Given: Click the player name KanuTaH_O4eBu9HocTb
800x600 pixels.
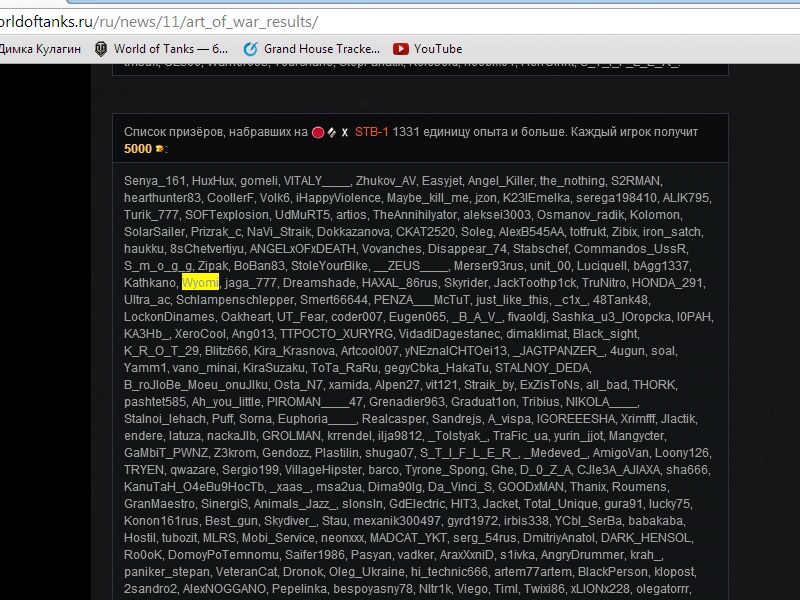Looking at the screenshot, I should [x=194, y=487].
